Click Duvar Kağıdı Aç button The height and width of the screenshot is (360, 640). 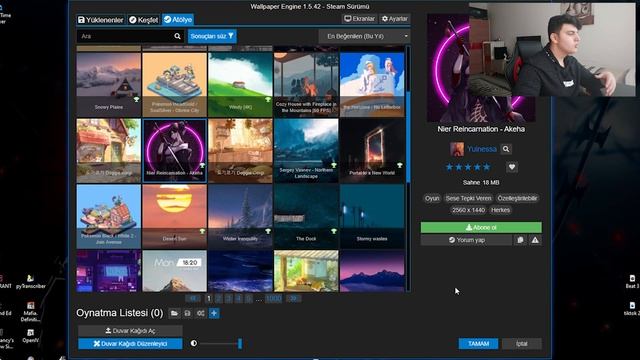(x=130, y=331)
